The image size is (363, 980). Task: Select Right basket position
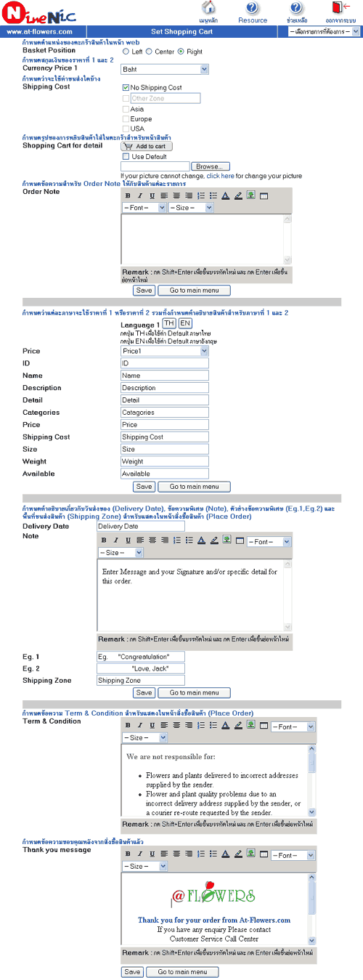181,52
